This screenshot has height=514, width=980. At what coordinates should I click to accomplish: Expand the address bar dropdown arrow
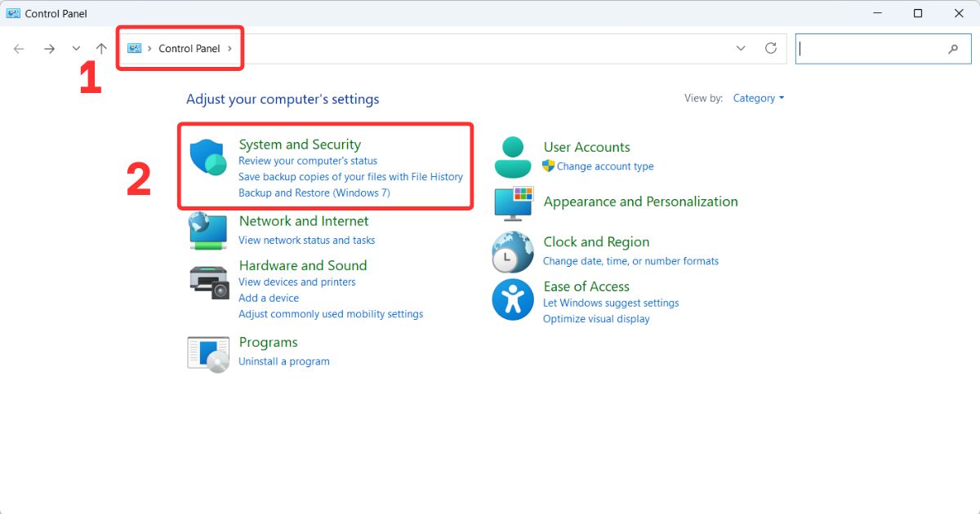click(741, 48)
